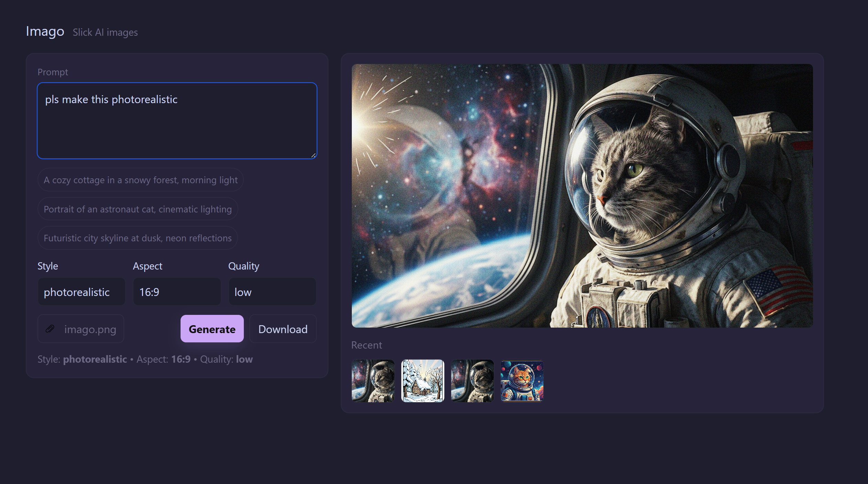Pick the futuristic city skyline suggestion

coord(138,238)
